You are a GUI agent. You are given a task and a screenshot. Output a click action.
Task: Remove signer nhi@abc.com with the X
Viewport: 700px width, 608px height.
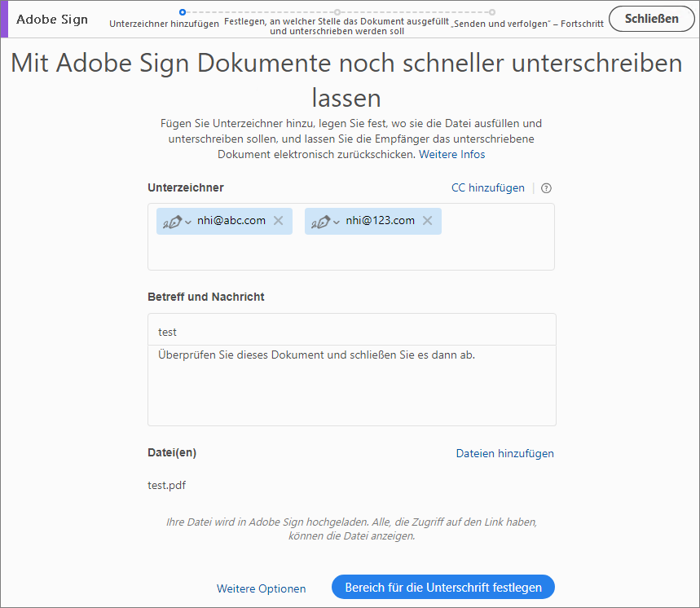pos(278,221)
